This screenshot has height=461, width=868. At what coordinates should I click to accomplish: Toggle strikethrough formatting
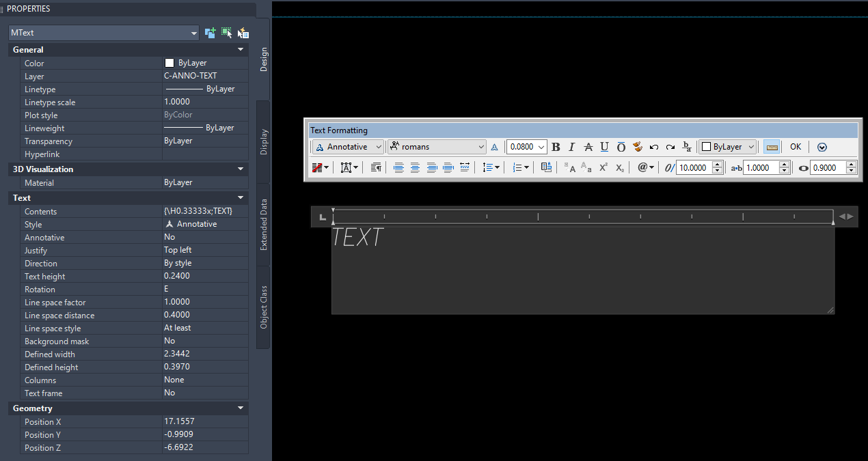[x=588, y=147]
